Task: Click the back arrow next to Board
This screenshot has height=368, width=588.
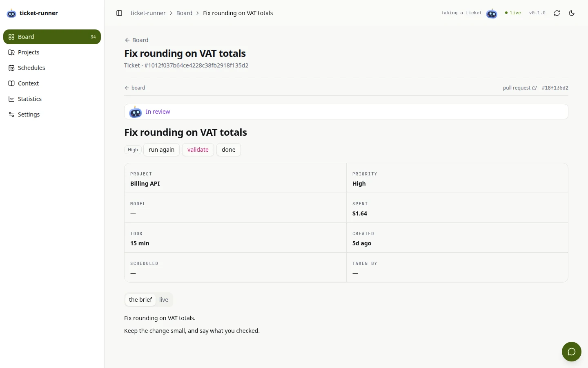Action: (x=127, y=40)
